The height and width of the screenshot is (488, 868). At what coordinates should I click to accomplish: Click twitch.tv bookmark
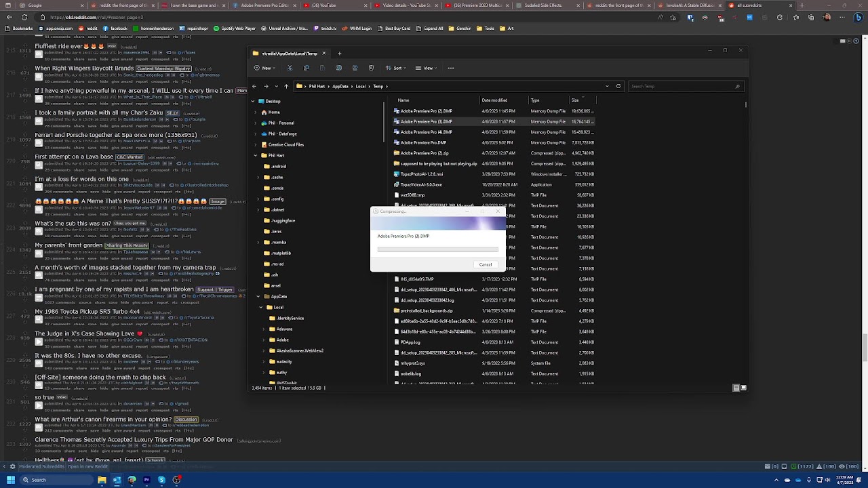tap(325, 28)
